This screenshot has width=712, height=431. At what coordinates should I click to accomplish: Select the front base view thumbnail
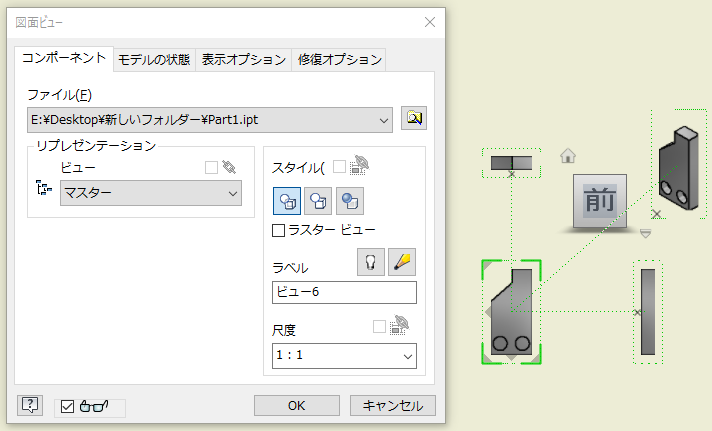(x=512, y=312)
